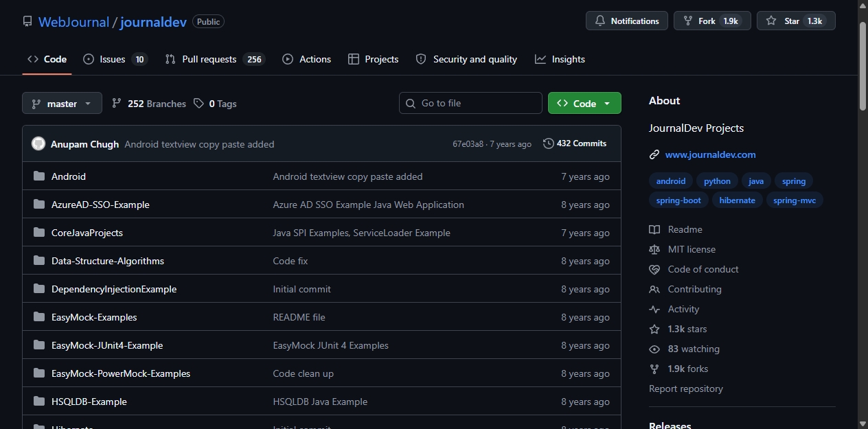Click the Actions play icon
Viewport: 868px width, 429px height.
tap(288, 59)
